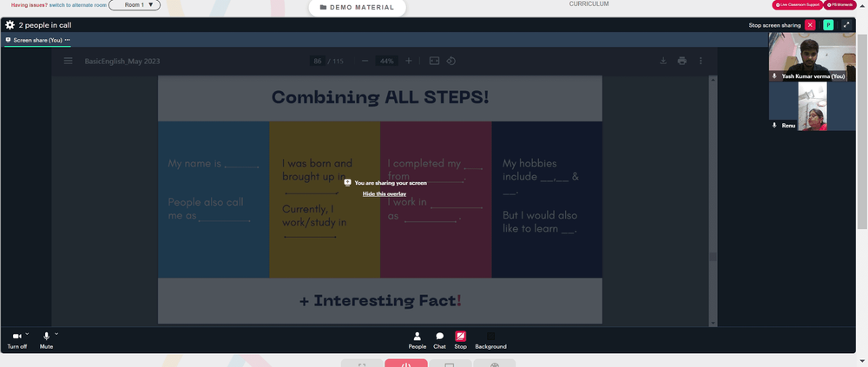Click Live Classroom Support button

coord(798,4)
